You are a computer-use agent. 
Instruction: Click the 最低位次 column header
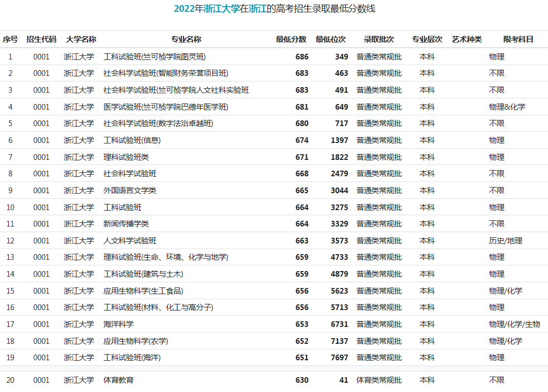tap(331, 39)
